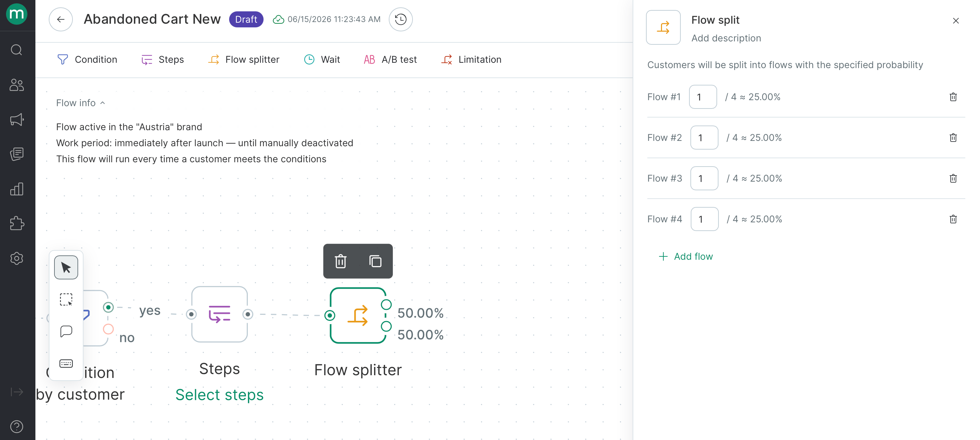Image resolution: width=980 pixels, height=440 pixels.
Task: Open the messages/news icon in sidebar
Action: (x=16, y=154)
